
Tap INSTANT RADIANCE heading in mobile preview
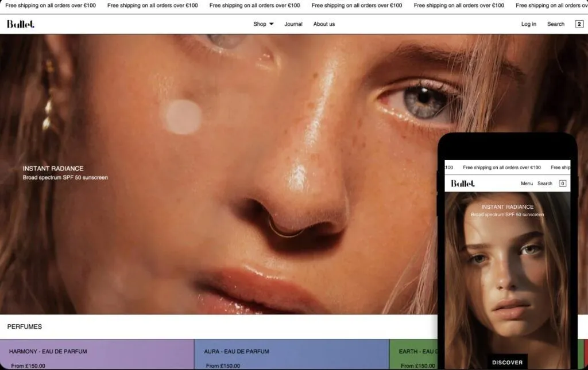(508, 207)
